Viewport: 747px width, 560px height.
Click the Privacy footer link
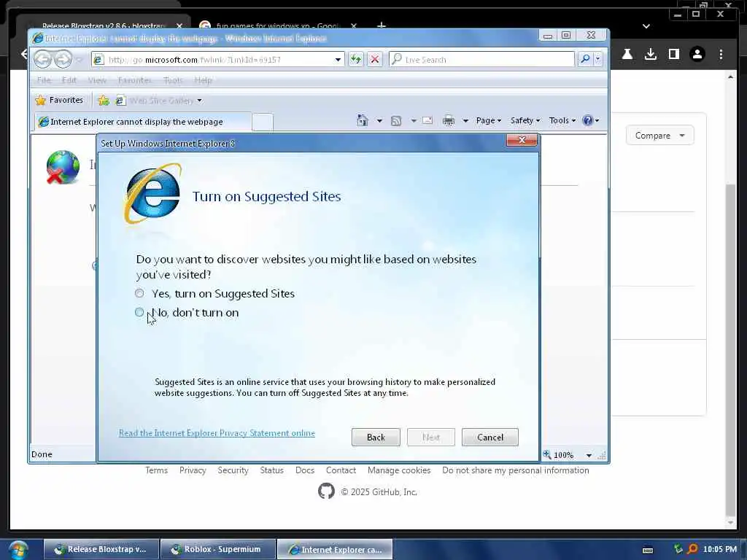tap(193, 470)
